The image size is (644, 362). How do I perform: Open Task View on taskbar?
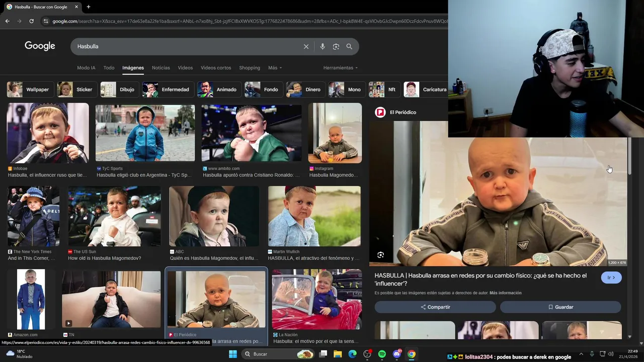[x=324, y=354]
